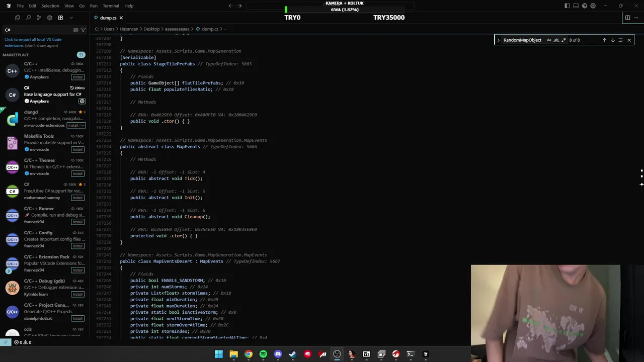
Task: Close the dump.cs tab
Action: pos(121,18)
